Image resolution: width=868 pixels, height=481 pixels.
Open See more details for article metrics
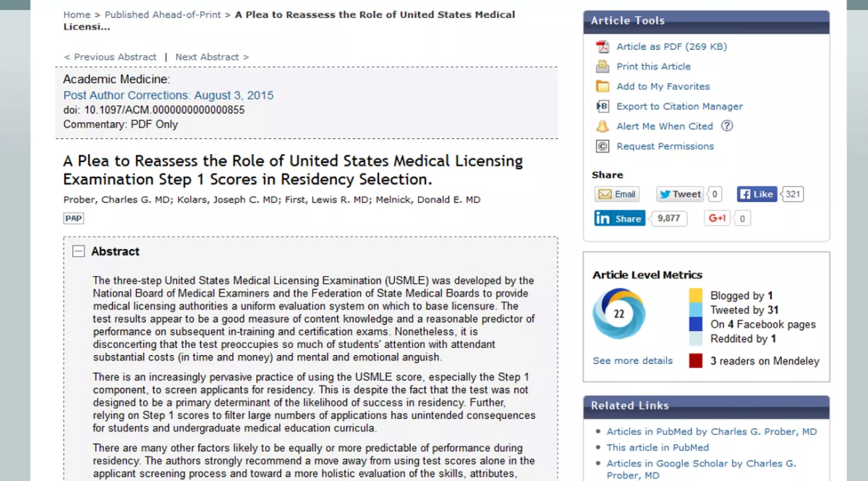[632, 361]
